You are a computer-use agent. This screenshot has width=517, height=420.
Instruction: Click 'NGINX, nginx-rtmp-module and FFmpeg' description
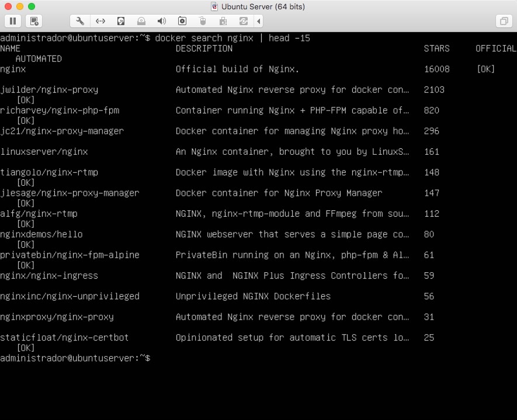(266, 214)
